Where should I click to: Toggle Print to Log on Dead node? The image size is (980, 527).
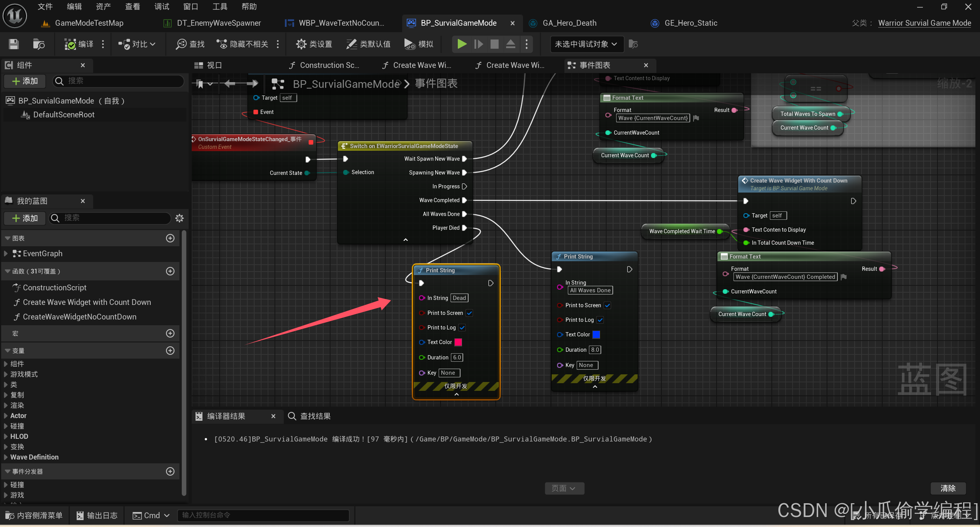[462, 328]
